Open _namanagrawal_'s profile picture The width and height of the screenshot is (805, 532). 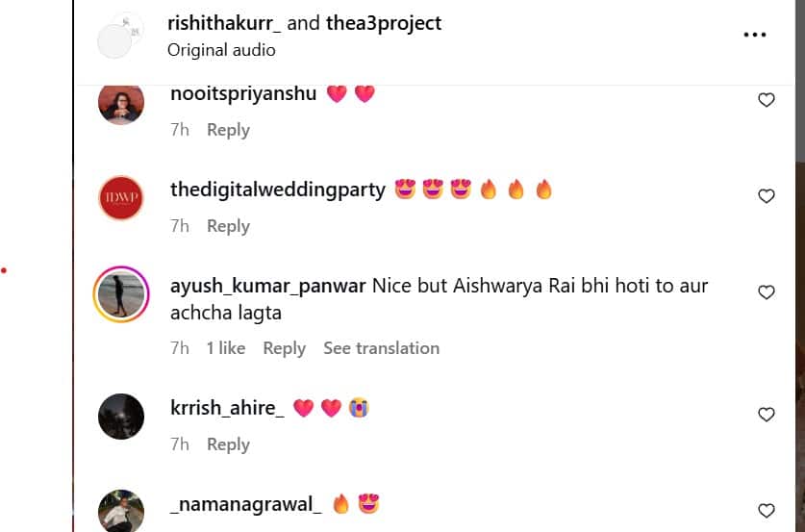coord(121,511)
